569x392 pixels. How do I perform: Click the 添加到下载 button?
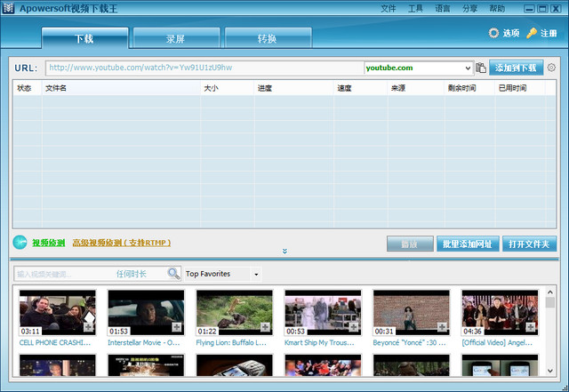tap(517, 68)
